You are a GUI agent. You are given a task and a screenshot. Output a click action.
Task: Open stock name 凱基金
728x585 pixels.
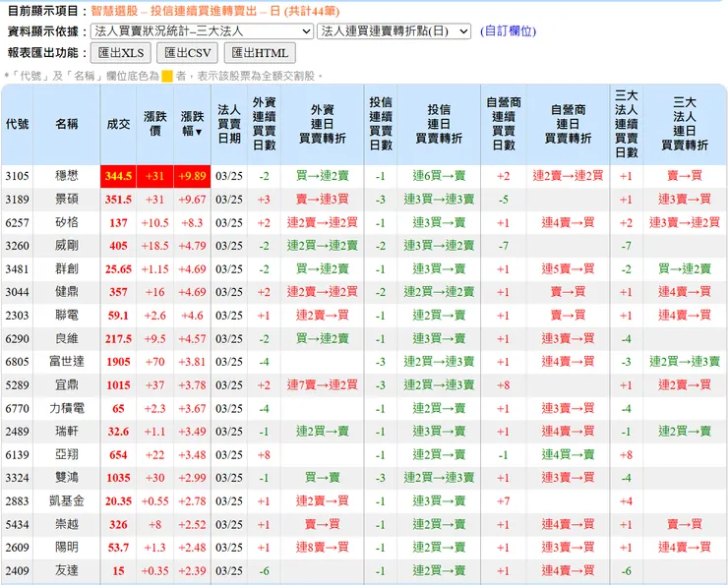coord(66,501)
